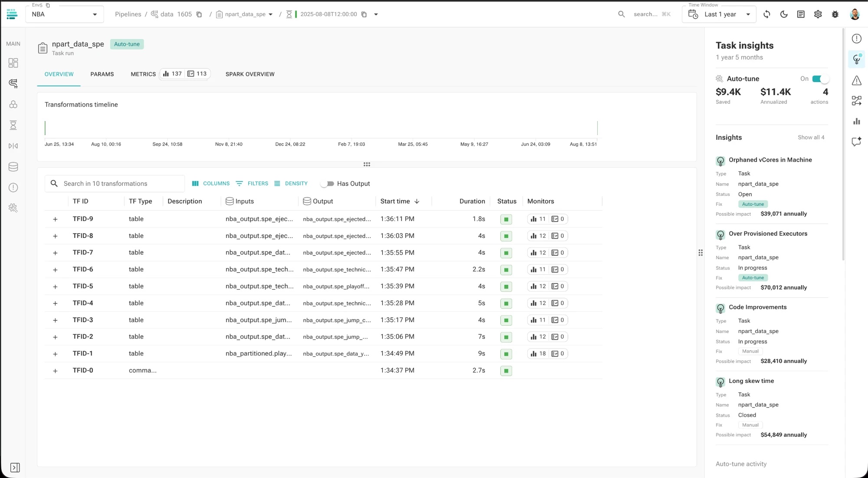
Task: Open the alerts icon in left sidebar
Action: [13, 188]
